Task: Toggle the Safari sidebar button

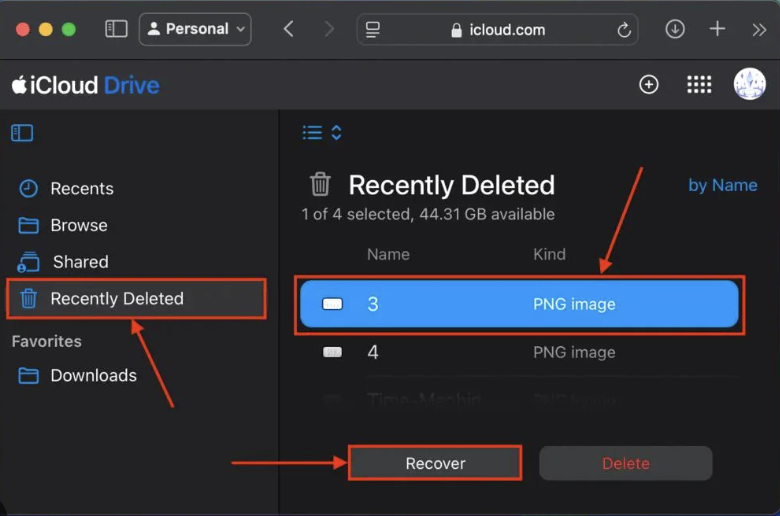Action: pos(116,29)
